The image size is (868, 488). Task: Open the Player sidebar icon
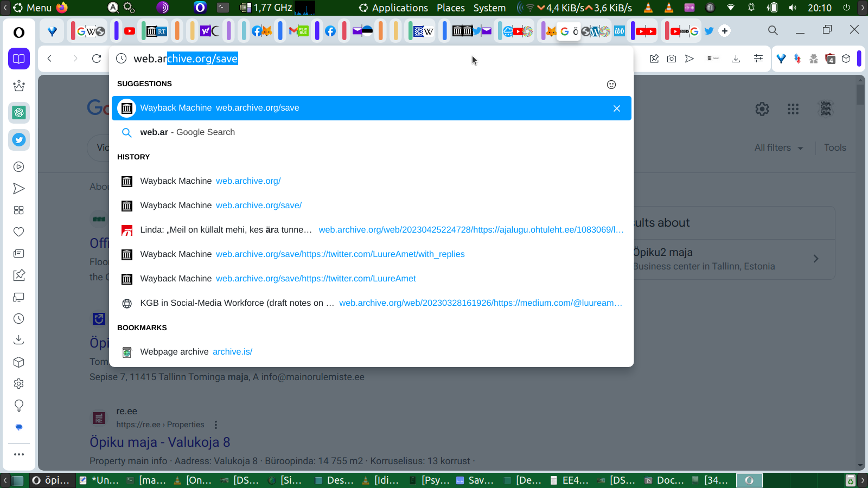(x=19, y=167)
